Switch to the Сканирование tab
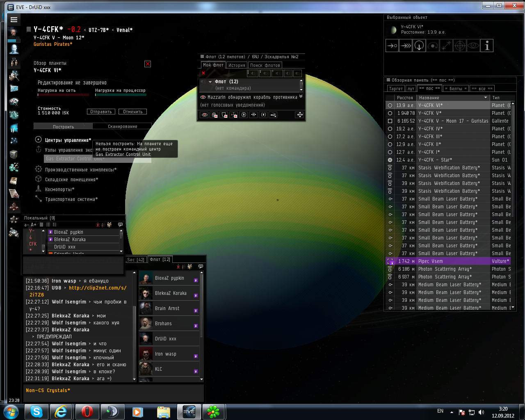525x420 pixels. click(x=122, y=126)
